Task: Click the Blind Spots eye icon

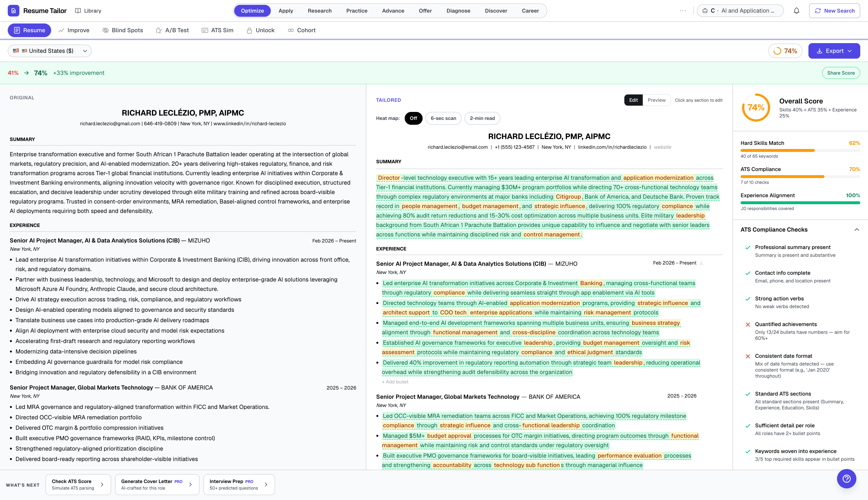Action: coord(105,30)
